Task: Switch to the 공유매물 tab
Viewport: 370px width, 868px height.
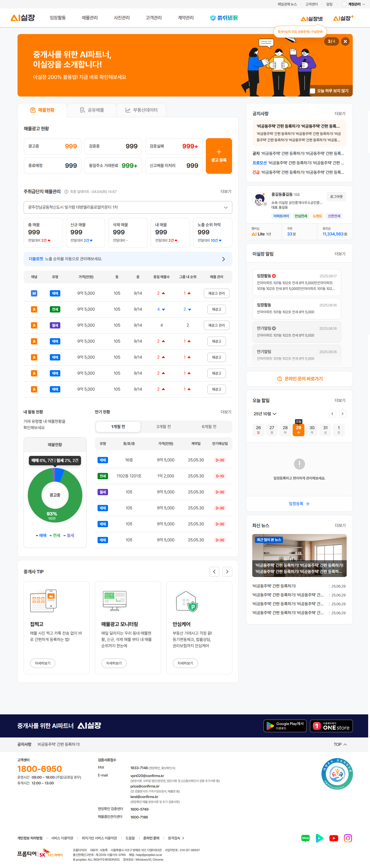Action: [x=92, y=110]
